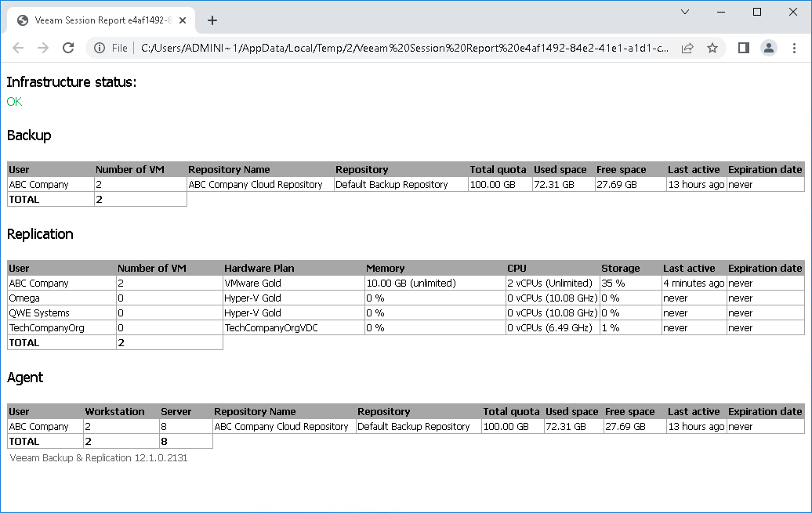This screenshot has height=513, width=812.
Task: Open the Chrome three-dot menu
Action: tap(795, 48)
